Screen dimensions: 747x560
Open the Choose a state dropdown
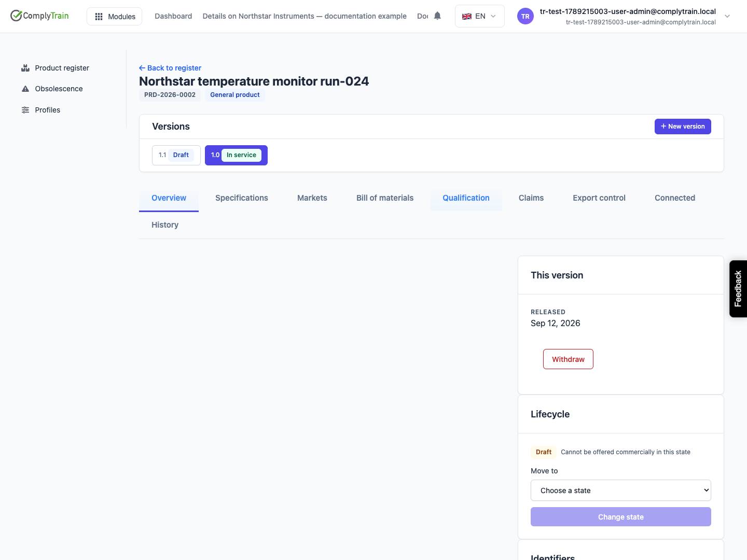tap(621, 491)
